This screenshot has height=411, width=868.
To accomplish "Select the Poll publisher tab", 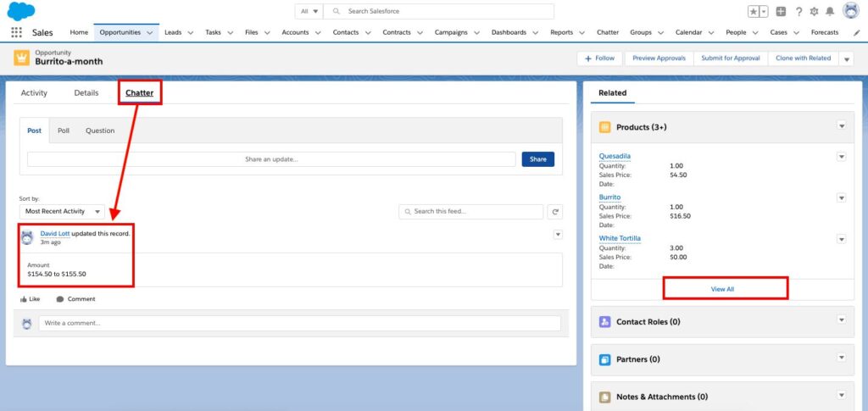I will pyautogui.click(x=64, y=131).
